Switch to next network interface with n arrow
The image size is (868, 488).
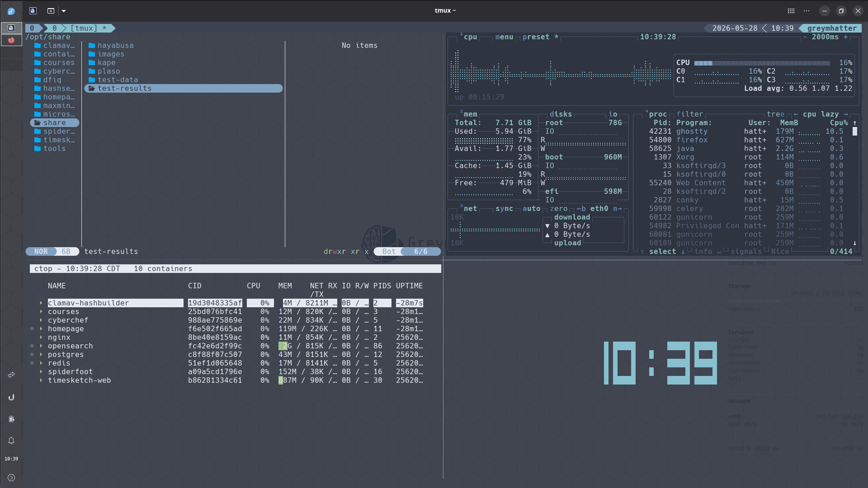click(x=617, y=208)
